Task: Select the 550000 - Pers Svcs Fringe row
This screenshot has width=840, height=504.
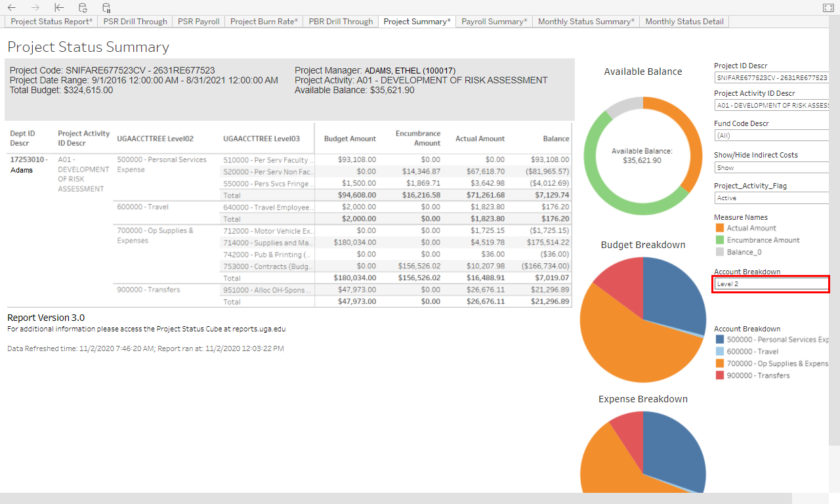Action: tap(268, 183)
